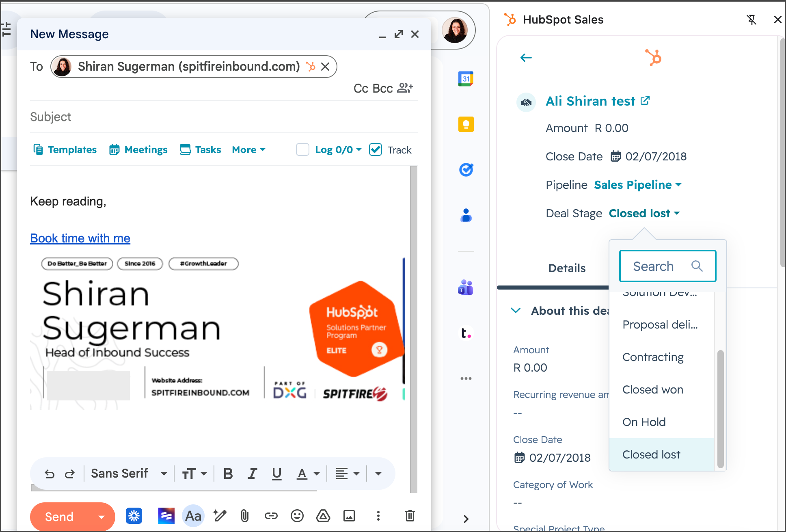This screenshot has width=786, height=532.
Task: Open HubSpot Templates
Action: (x=65, y=150)
